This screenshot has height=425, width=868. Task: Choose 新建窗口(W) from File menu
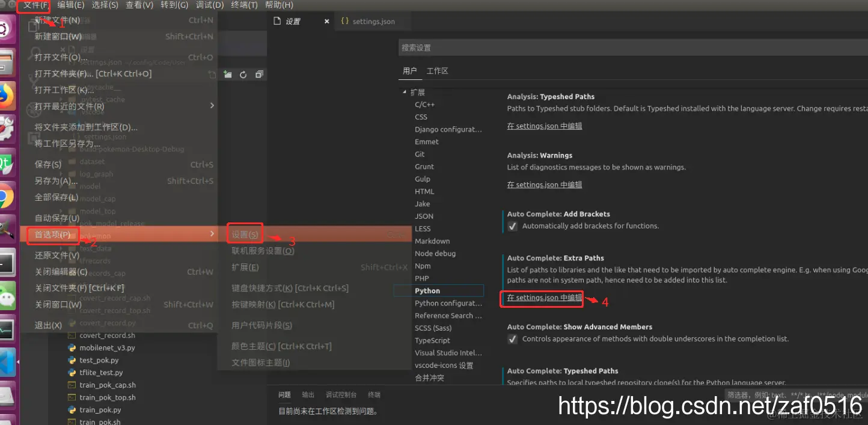pos(119,36)
